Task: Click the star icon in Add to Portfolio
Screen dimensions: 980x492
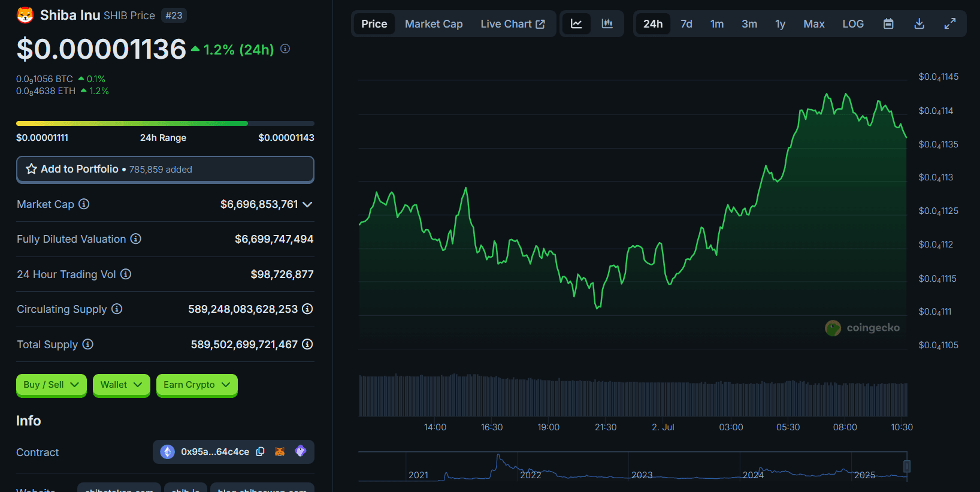Action: coord(32,169)
